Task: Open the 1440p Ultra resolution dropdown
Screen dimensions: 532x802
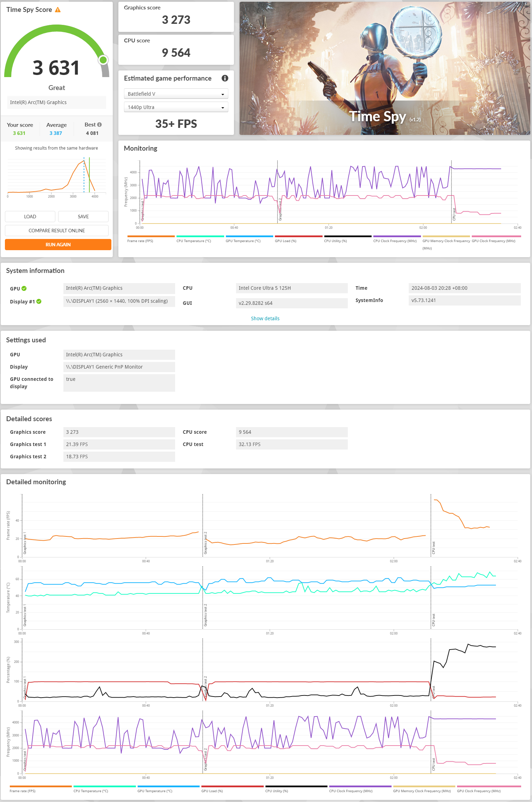Action: (176, 107)
